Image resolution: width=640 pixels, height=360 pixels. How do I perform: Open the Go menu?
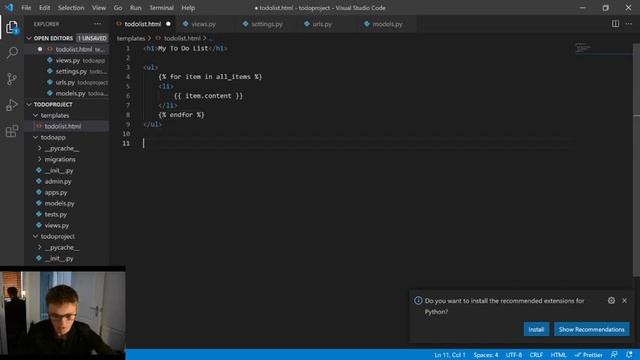(x=118, y=8)
